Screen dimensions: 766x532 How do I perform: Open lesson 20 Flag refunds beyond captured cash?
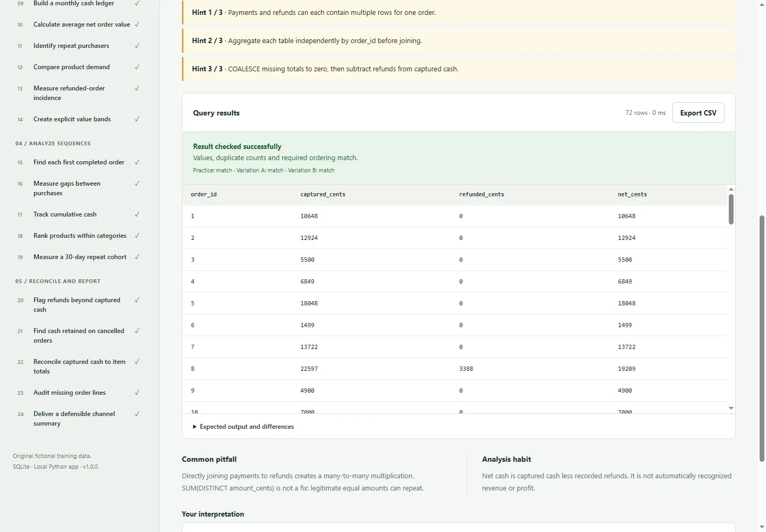(79, 305)
